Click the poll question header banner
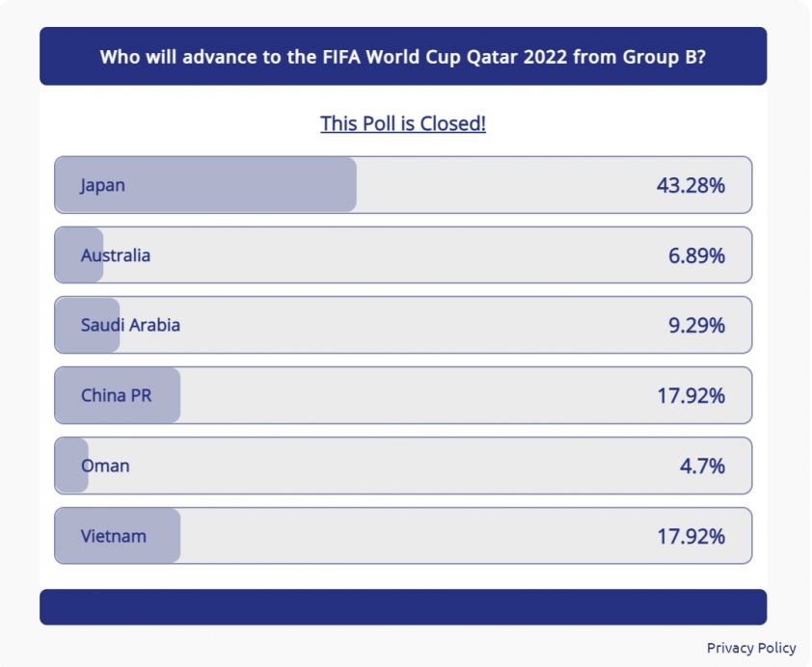Screen dimensions: 812x667 tap(403, 57)
